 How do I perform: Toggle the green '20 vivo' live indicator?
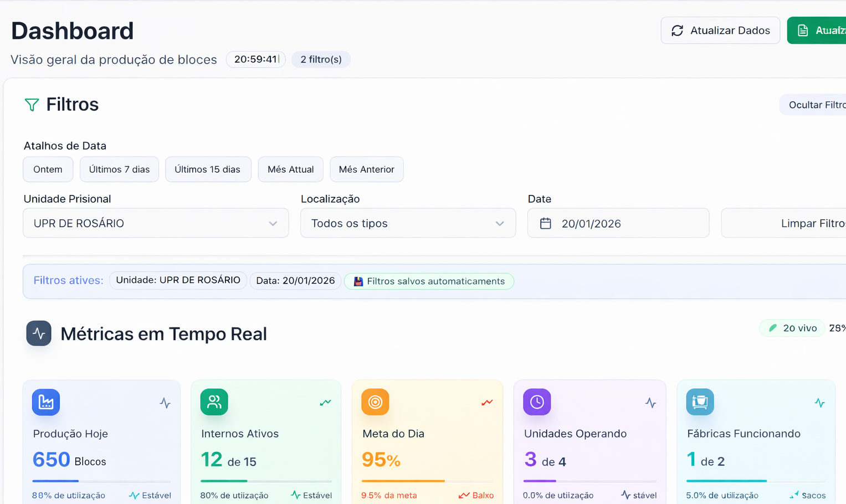pos(792,328)
